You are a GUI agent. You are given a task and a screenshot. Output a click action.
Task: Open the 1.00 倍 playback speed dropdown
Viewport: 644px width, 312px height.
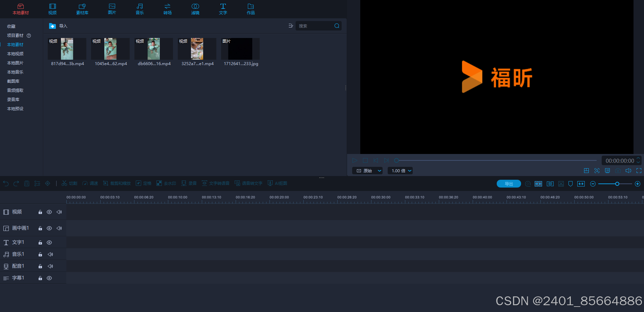click(400, 171)
